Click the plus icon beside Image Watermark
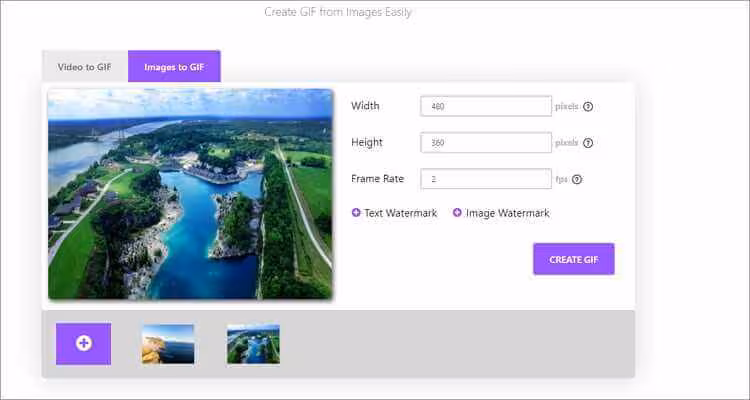 [x=457, y=212]
